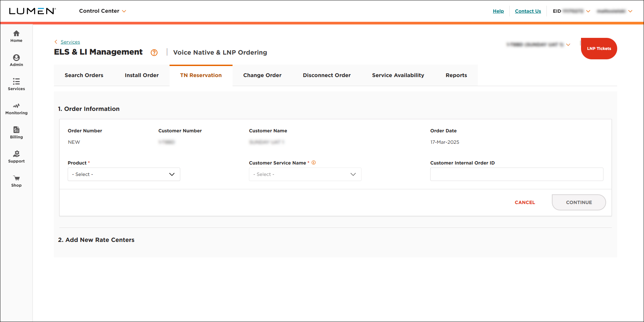644x322 pixels.
Task: Focus the Customer Internal Order ID field
Action: click(x=517, y=174)
